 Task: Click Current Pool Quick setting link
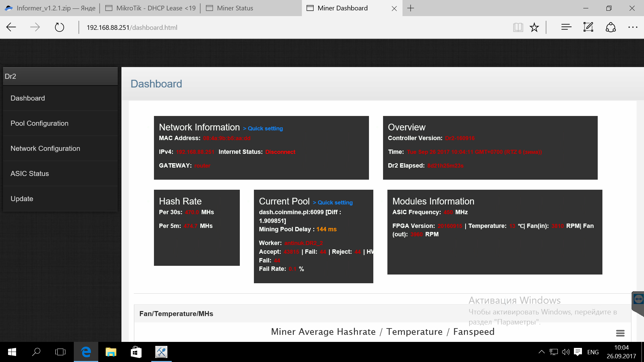(x=335, y=202)
